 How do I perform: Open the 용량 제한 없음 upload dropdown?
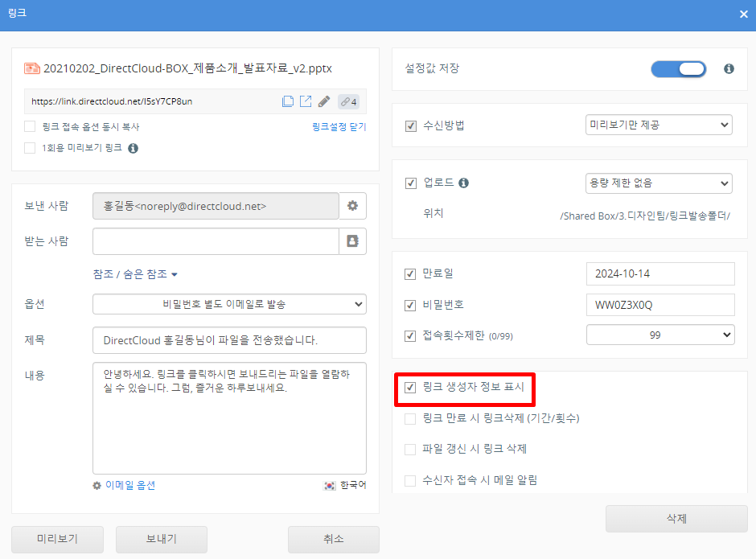[x=658, y=183]
